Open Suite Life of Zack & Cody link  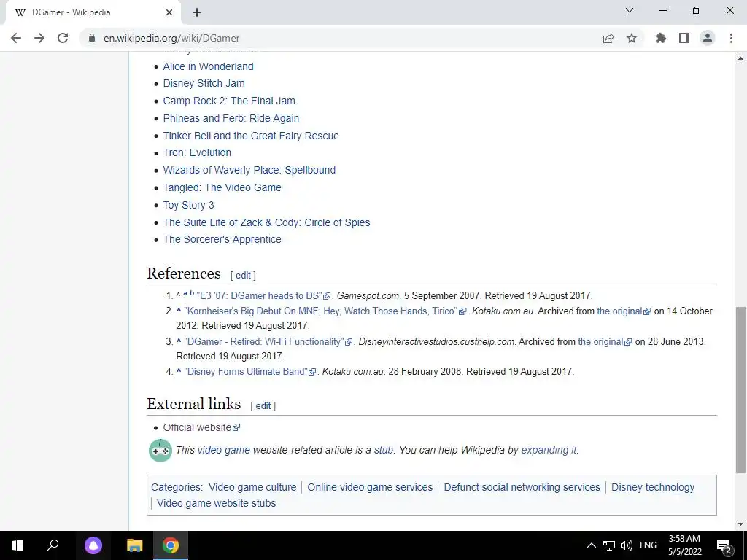pos(266,222)
